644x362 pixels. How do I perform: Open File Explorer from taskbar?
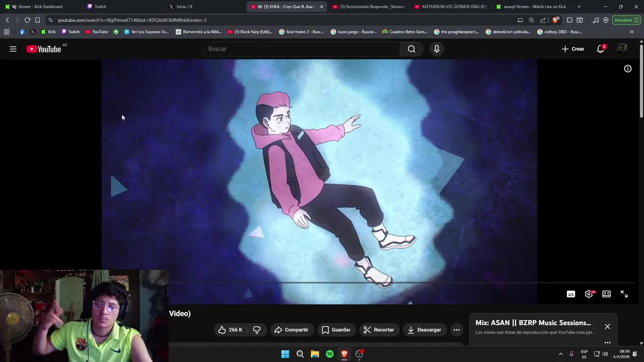315,354
